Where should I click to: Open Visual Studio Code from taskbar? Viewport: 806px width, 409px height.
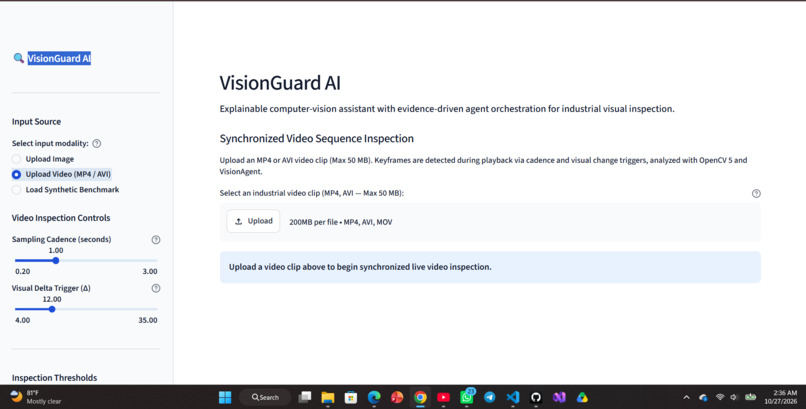tap(512, 397)
